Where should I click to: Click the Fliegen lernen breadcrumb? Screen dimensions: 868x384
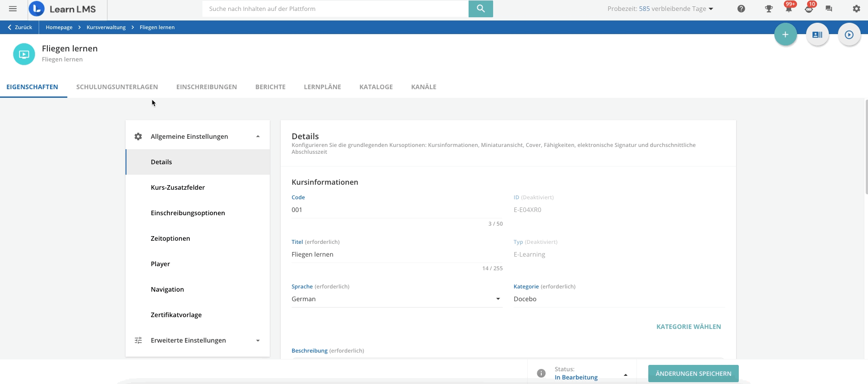point(157,27)
